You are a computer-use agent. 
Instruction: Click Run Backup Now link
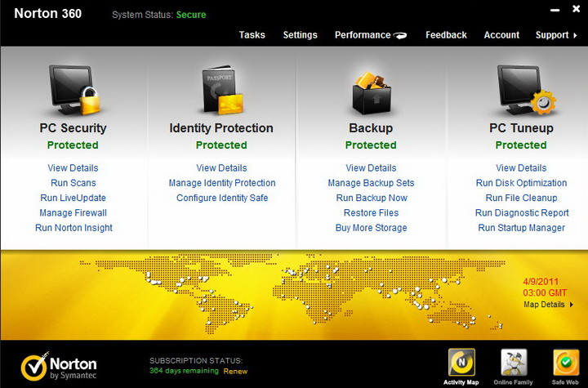click(x=372, y=198)
